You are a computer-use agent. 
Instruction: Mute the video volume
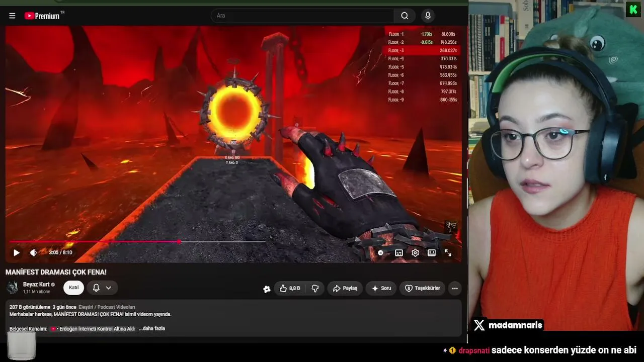coord(33,252)
